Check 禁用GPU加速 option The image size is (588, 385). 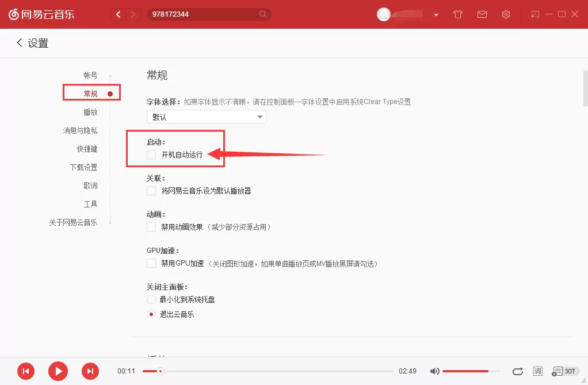151,263
